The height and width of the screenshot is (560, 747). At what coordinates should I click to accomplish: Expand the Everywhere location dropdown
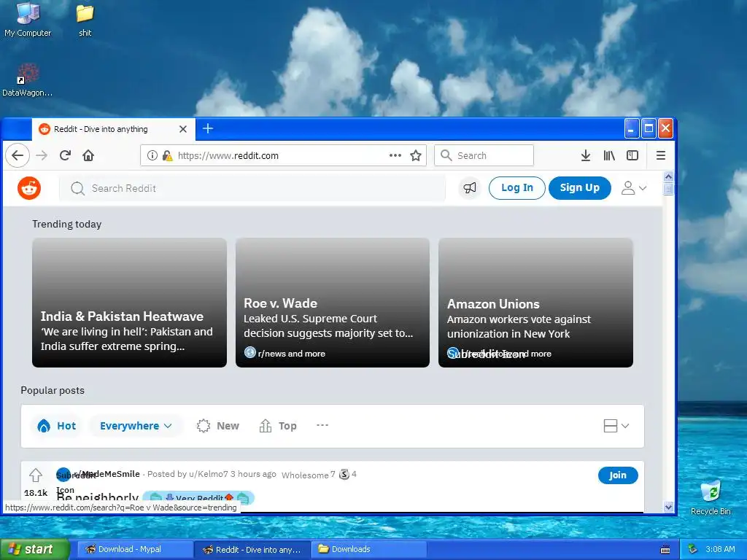pyautogui.click(x=136, y=426)
